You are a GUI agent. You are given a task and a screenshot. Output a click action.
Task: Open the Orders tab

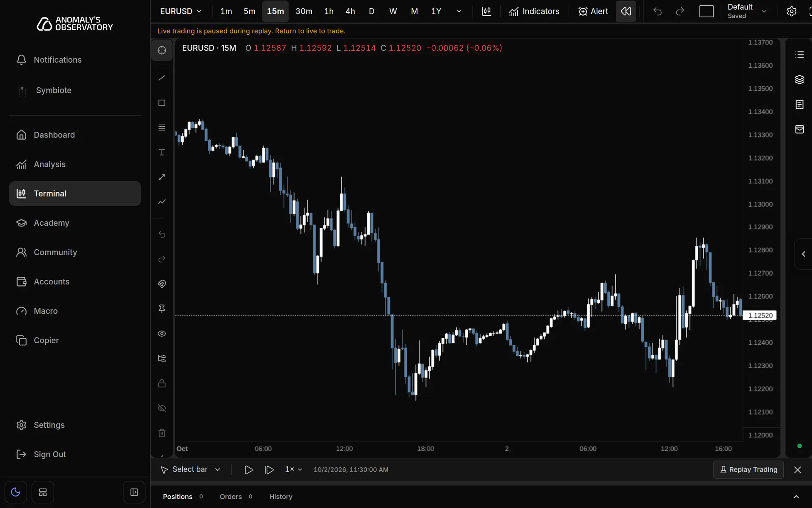pyautogui.click(x=236, y=497)
